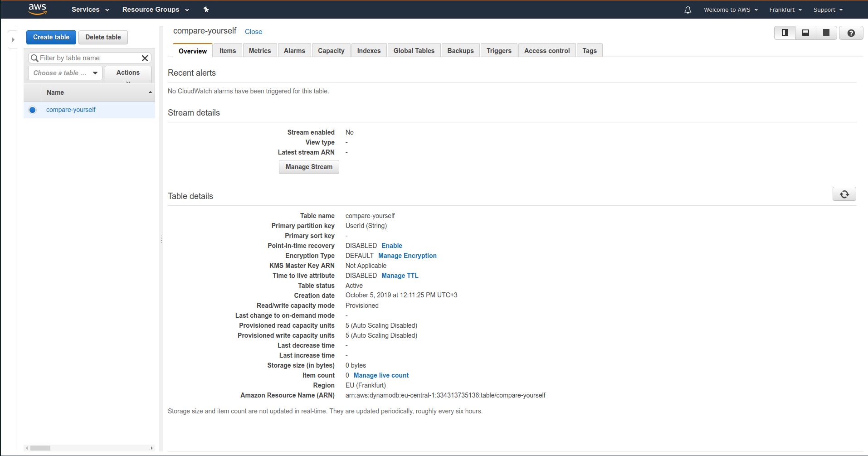
Task: Click the read capacity '5 (Auto Scaling Disabled)' value
Action: point(381,325)
